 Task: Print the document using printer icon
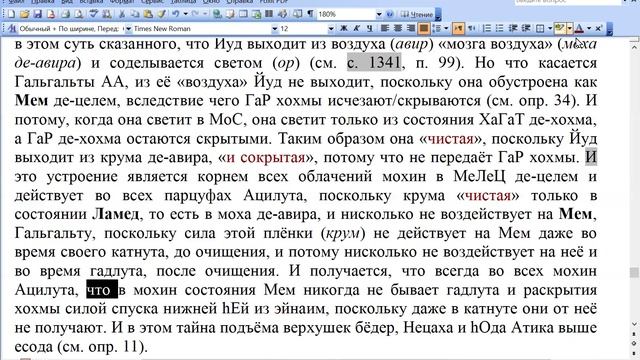coord(65,14)
